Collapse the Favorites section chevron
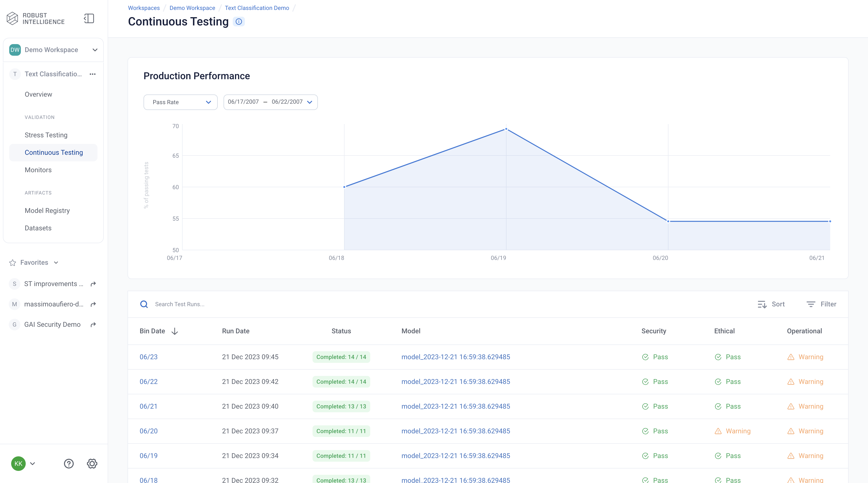 pos(56,263)
